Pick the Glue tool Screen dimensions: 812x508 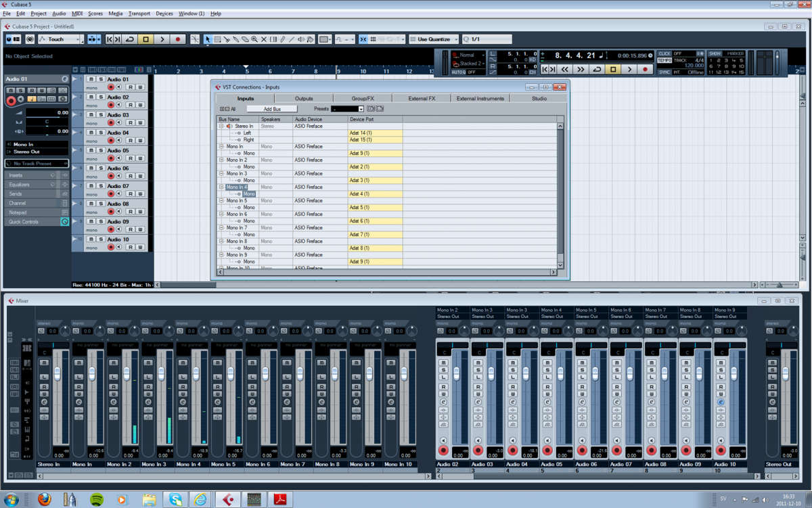coord(236,39)
